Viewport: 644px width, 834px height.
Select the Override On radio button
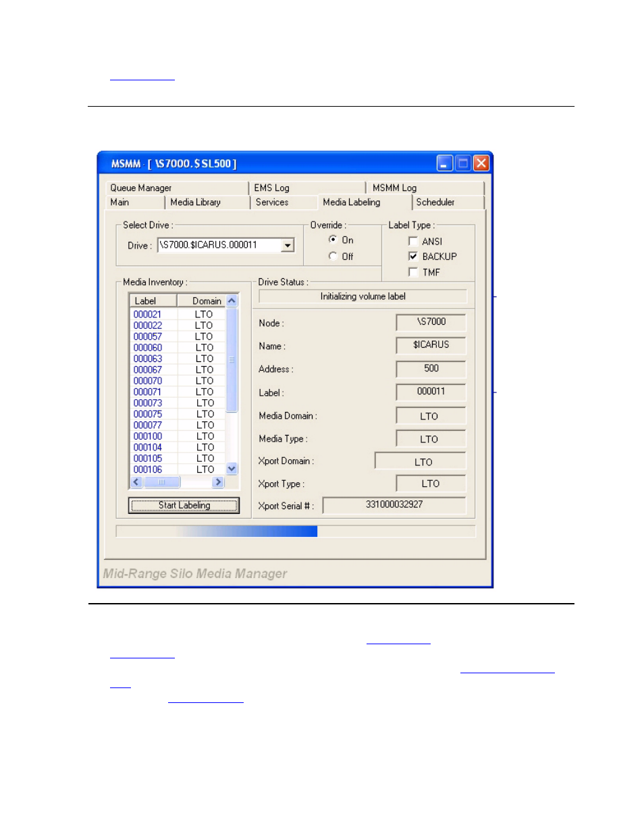[333, 240]
